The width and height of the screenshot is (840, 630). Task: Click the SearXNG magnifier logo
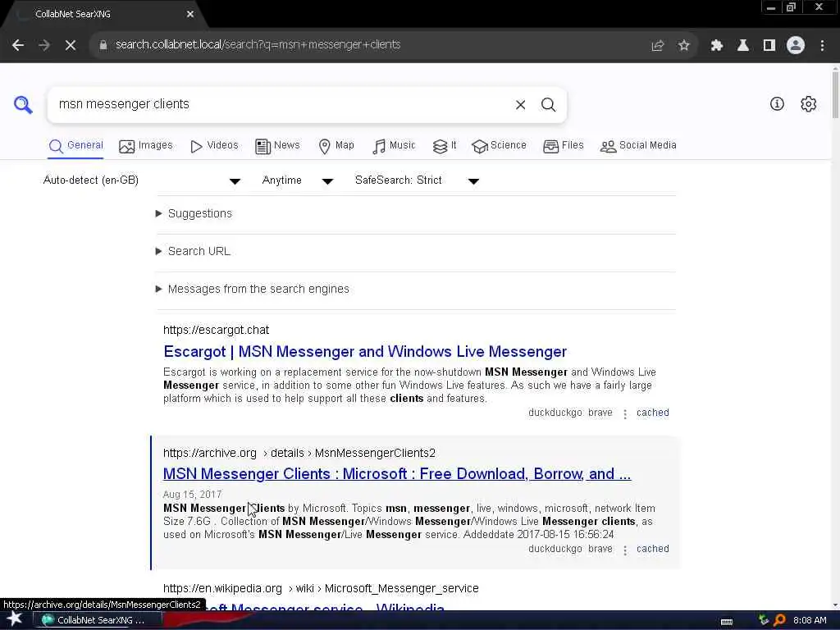pos(23,104)
